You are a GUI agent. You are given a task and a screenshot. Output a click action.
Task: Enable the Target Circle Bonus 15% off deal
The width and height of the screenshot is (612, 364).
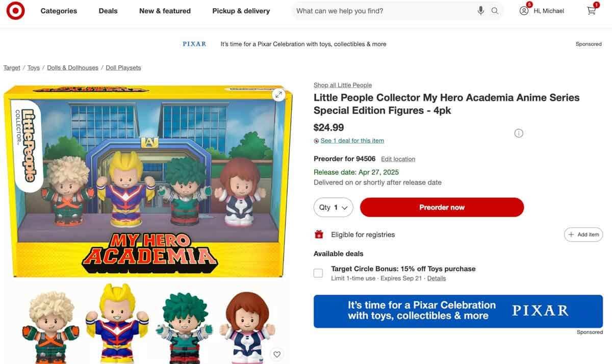click(x=318, y=273)
